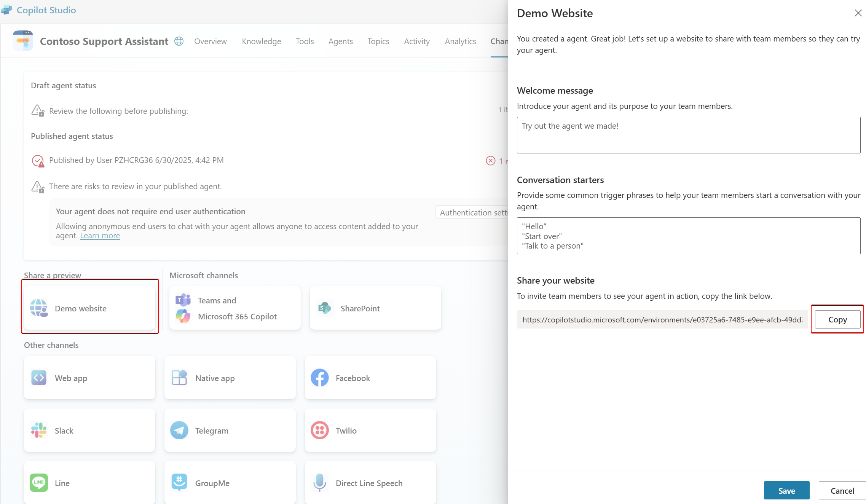Open the Telegram channel tile

pos(230,430)
